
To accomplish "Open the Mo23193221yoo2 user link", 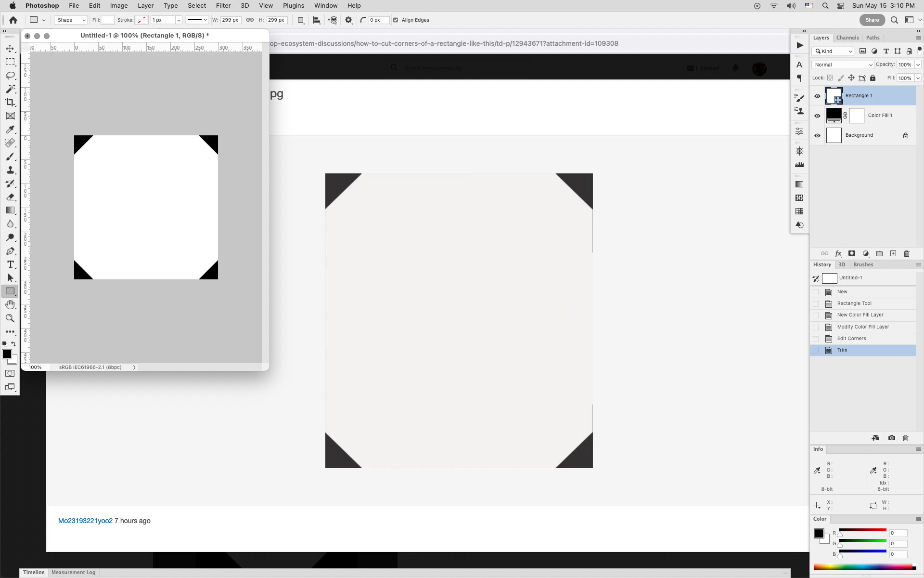I will pyautogui.click(x=85, y=521).
